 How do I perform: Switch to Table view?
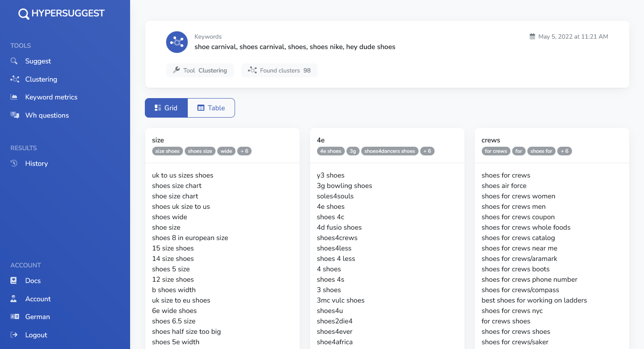[211, 108]
